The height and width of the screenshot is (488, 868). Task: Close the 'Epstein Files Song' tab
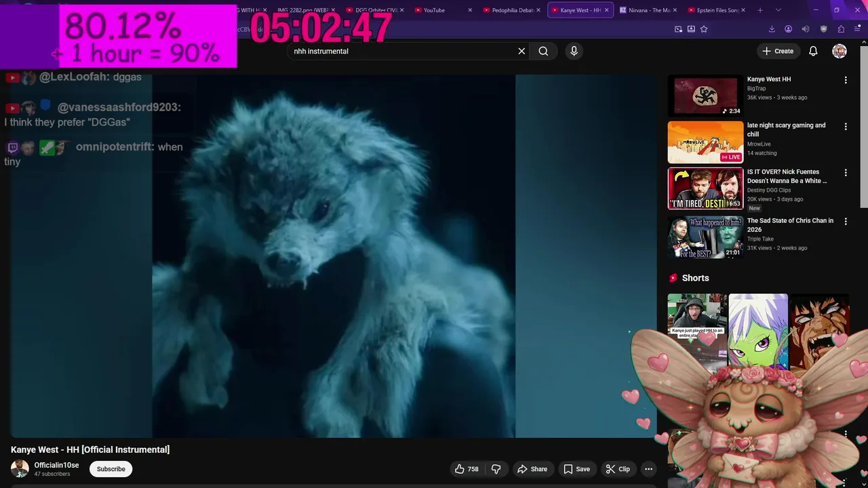click(x=743, y=10)
